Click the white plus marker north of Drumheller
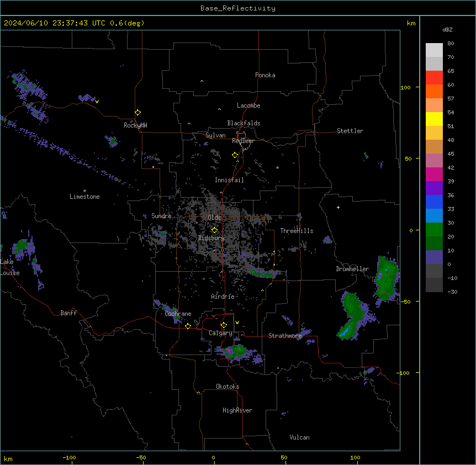Image resolution: width=476 pixels, height=465 pixels. click(338, 207)
